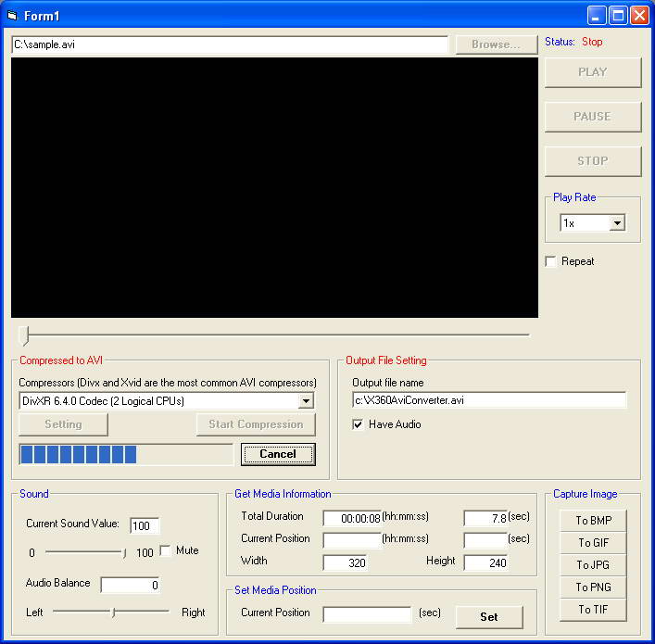Cancel the running compression
655x644 pixels.
point(278,454)
